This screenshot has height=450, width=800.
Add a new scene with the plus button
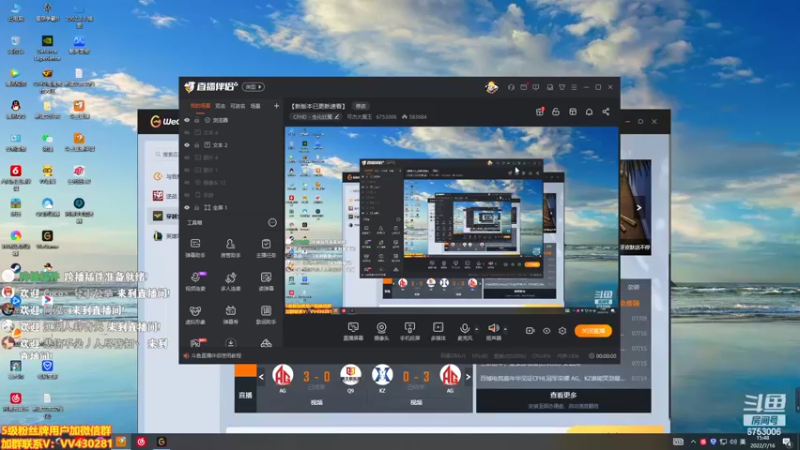coord(277,106)
